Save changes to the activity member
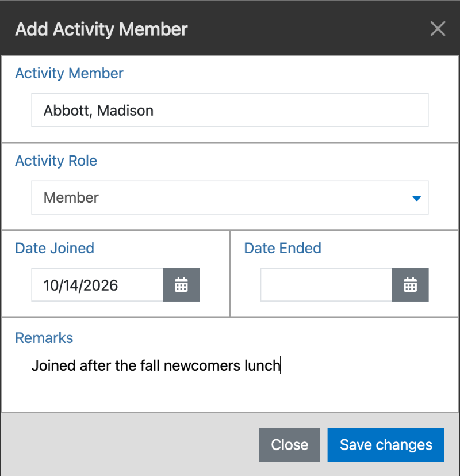 (x=386, y=444)
